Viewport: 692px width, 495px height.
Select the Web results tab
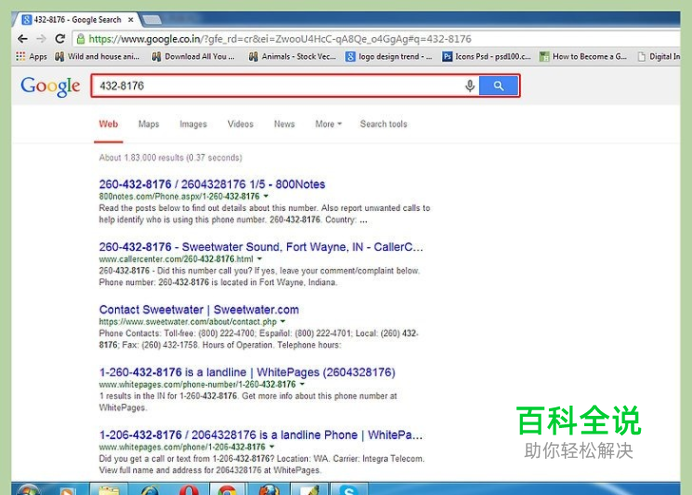[108, 124]
